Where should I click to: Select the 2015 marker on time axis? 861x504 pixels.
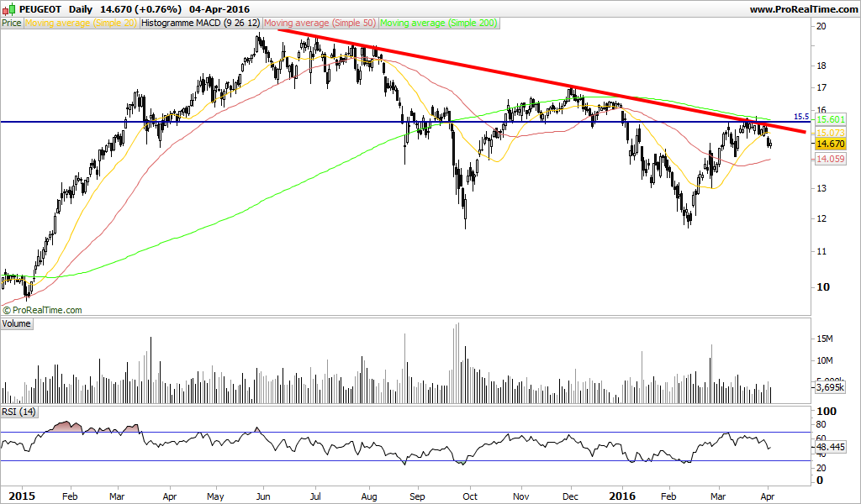(x=23, y=496)
